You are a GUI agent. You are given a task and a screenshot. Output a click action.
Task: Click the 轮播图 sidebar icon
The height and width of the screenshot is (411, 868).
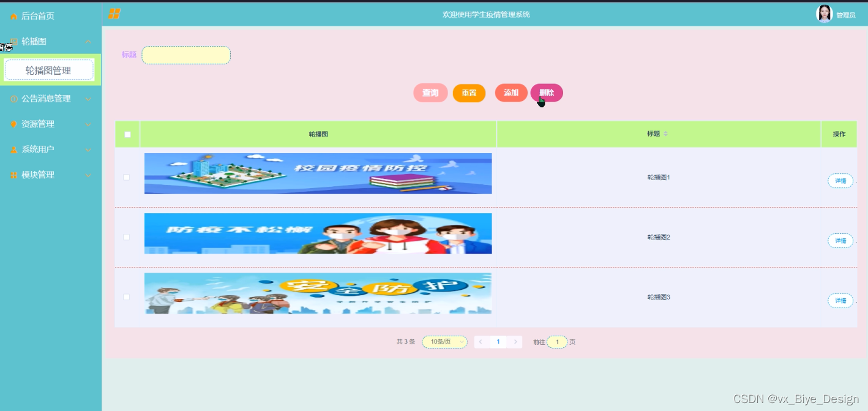(14, 42)
